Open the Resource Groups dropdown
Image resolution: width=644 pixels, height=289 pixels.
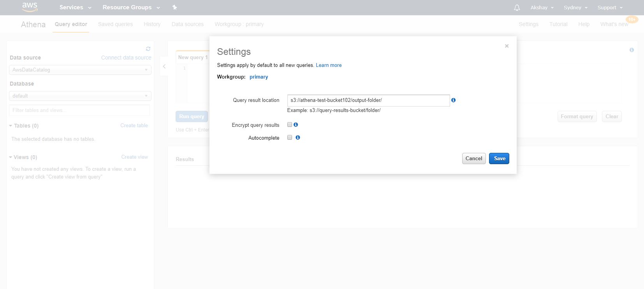(x=131, y=7)
